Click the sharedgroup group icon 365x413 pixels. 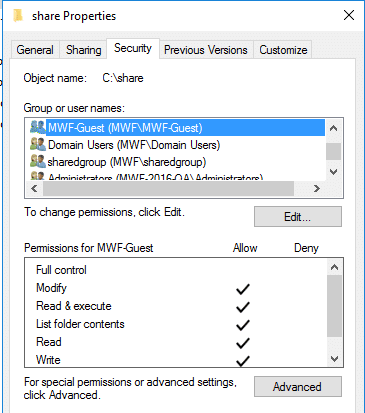(x=37, y=161)
